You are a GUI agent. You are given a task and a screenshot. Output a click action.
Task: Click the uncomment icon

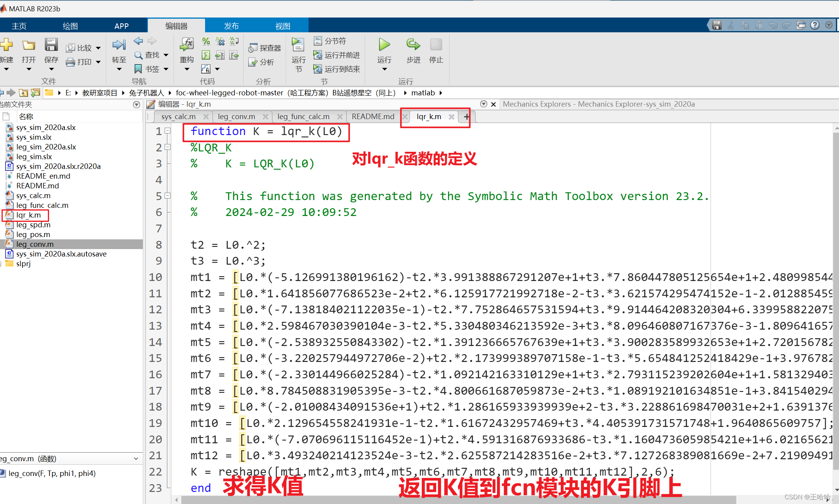coord(220,41)
